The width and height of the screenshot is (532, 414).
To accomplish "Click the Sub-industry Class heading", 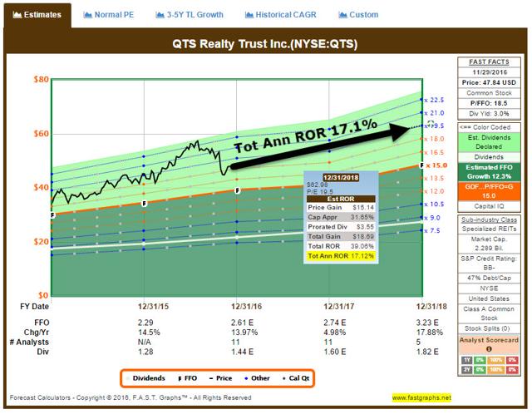I will click(489, 219).
